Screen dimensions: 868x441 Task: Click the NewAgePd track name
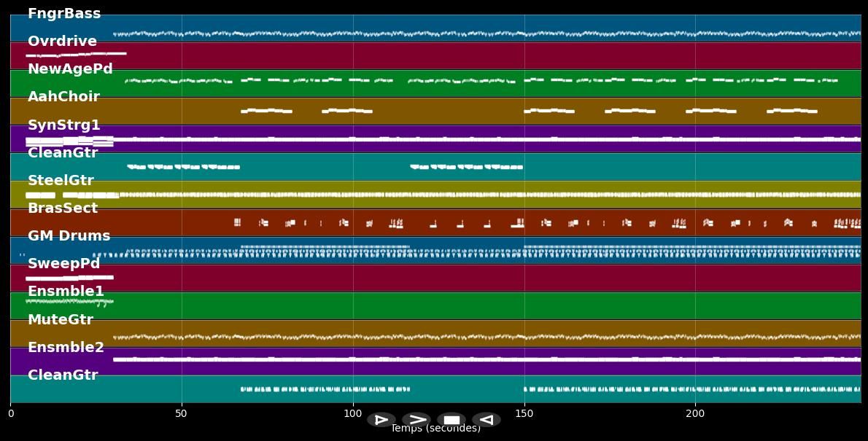pyautogui.click(x=70, y=69)
